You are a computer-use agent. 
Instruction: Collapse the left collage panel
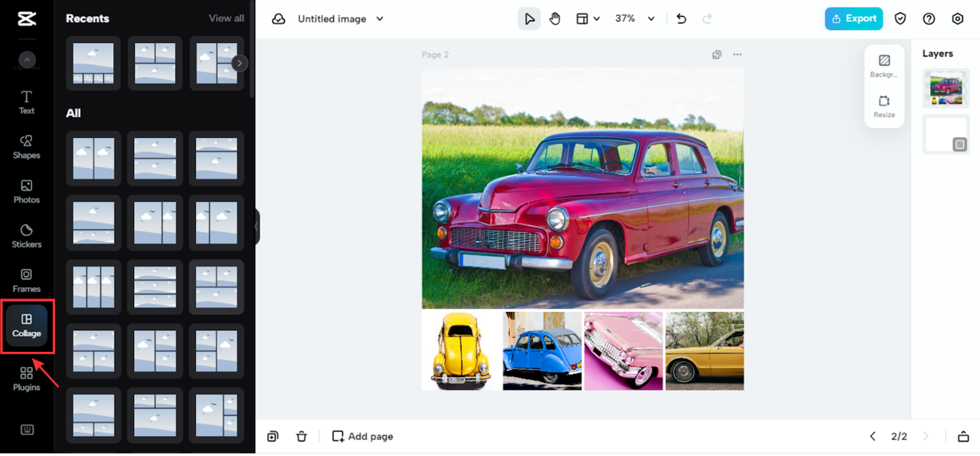257,227
